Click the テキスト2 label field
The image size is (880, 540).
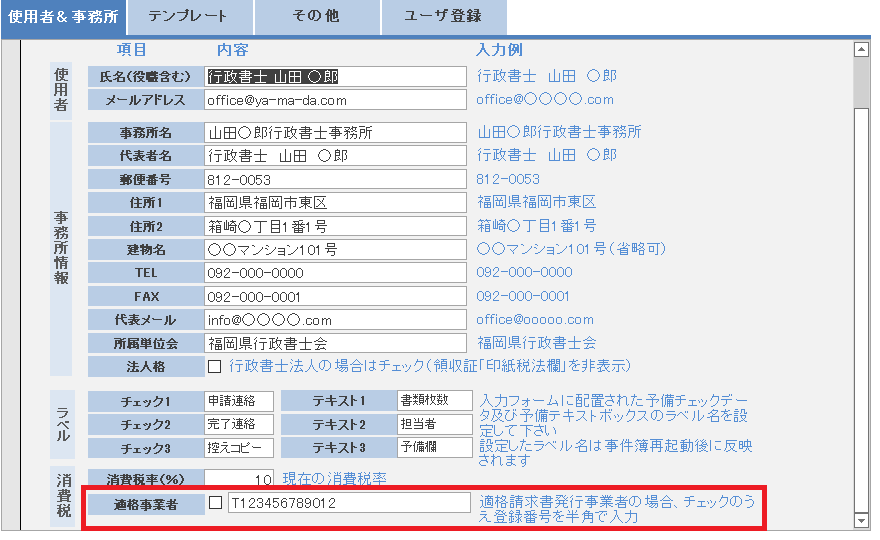click(433, 424)
